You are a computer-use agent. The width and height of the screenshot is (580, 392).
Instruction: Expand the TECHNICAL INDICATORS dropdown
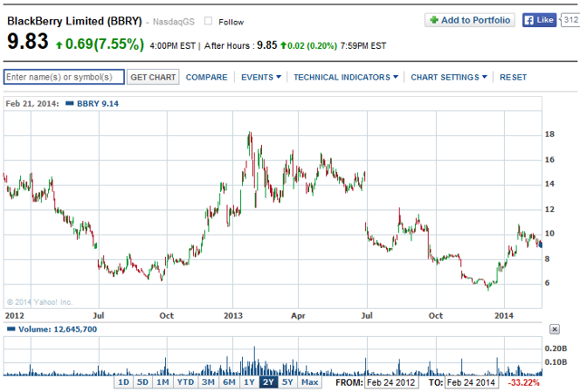coord(345,77)
